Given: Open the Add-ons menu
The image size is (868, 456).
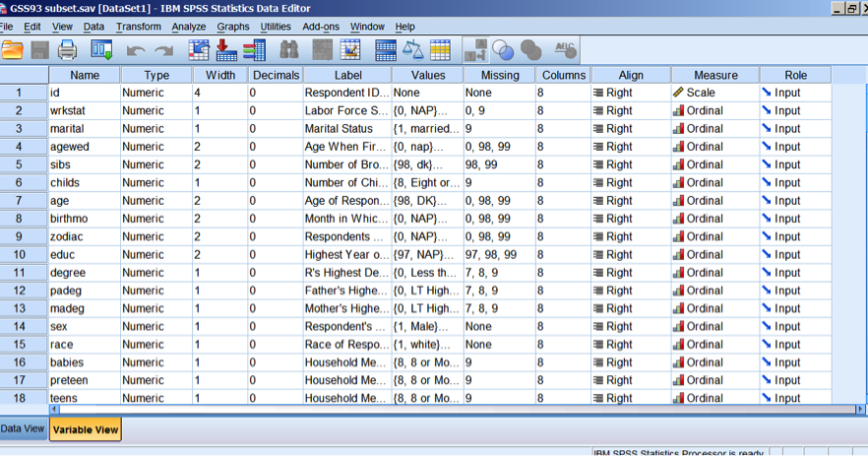Looking at the screenshot, I should [321, 27].
